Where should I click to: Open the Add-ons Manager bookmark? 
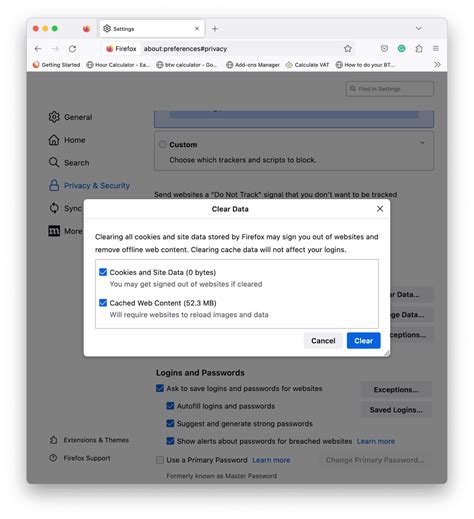click(253, 65)
